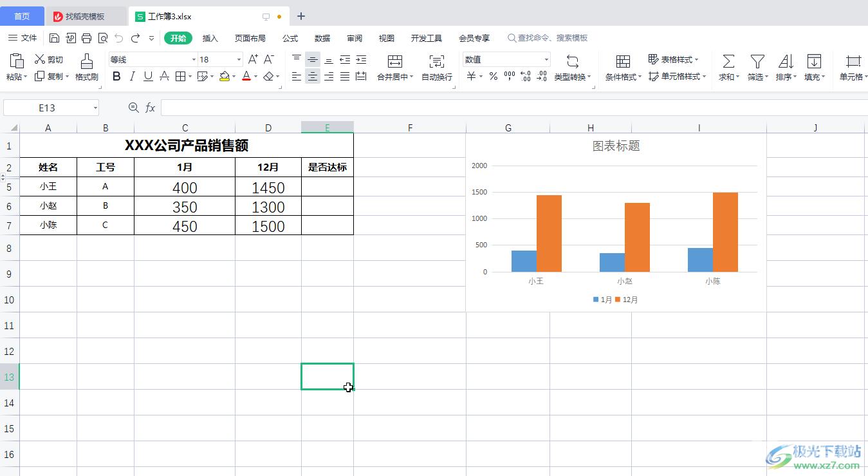The width and height of the screenshot is (868, 476).
Task: Click the justify alignment icon
Action: (345, 77)
